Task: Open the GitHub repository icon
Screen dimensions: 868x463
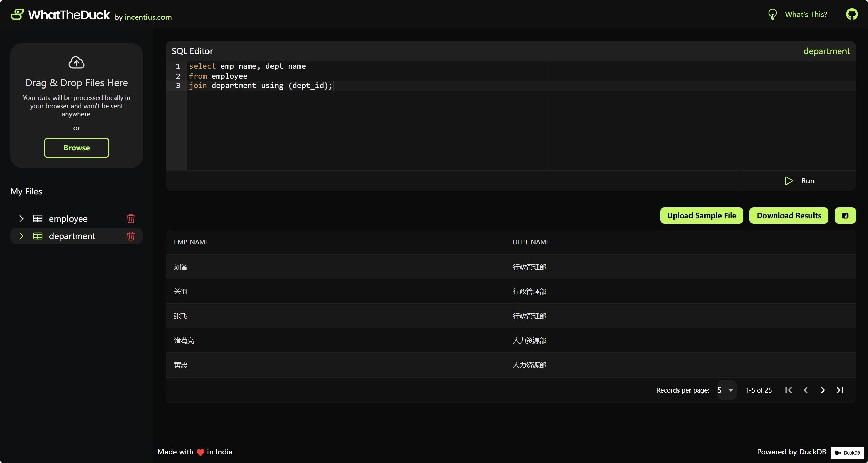Action: [x=852, y=14]
